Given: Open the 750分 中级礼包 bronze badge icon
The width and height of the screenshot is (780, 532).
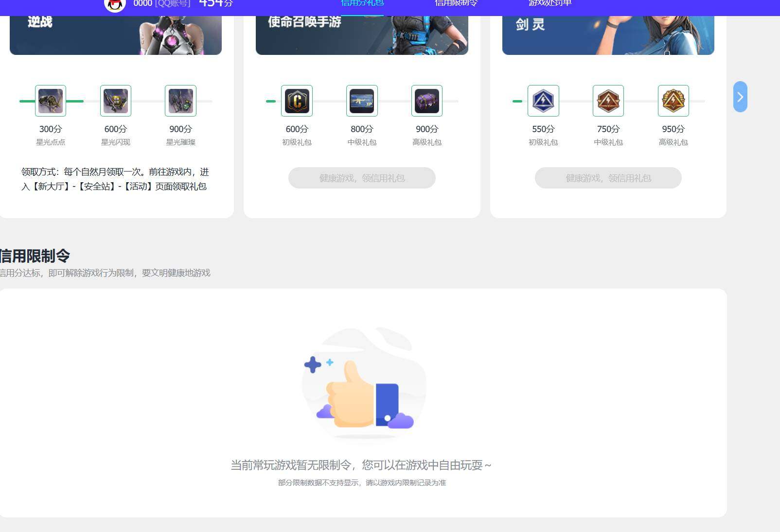Looking at the screenshot, I should tap(608, 101).
